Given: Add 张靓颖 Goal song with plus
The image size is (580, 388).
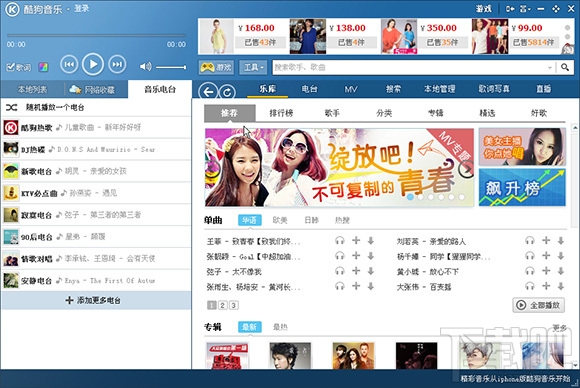Looking at the screenshot, I should tap(356, 256).
